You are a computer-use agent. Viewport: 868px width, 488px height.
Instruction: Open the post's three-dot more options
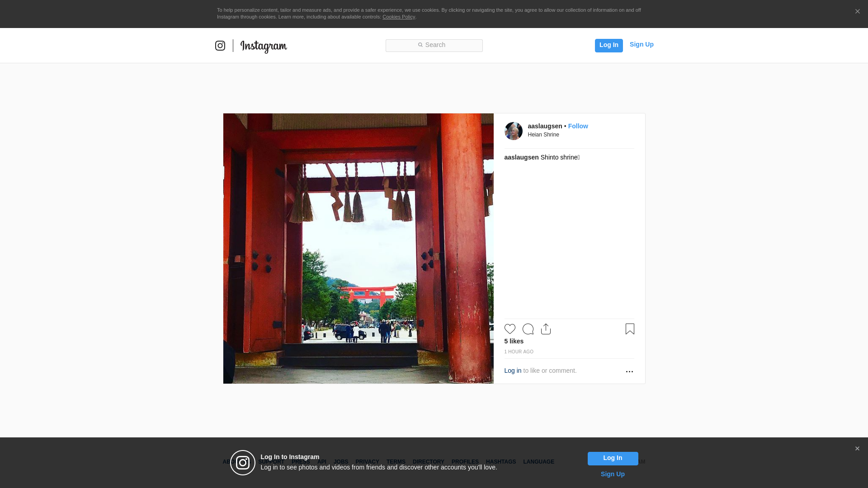629,371
